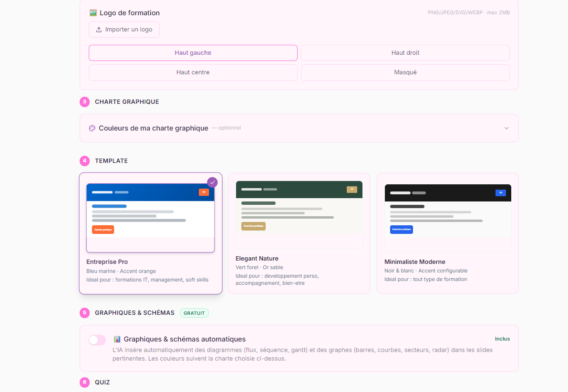Click the GRATUIT badge
This screenshot has width=568, height=392.
click(194, 313)
